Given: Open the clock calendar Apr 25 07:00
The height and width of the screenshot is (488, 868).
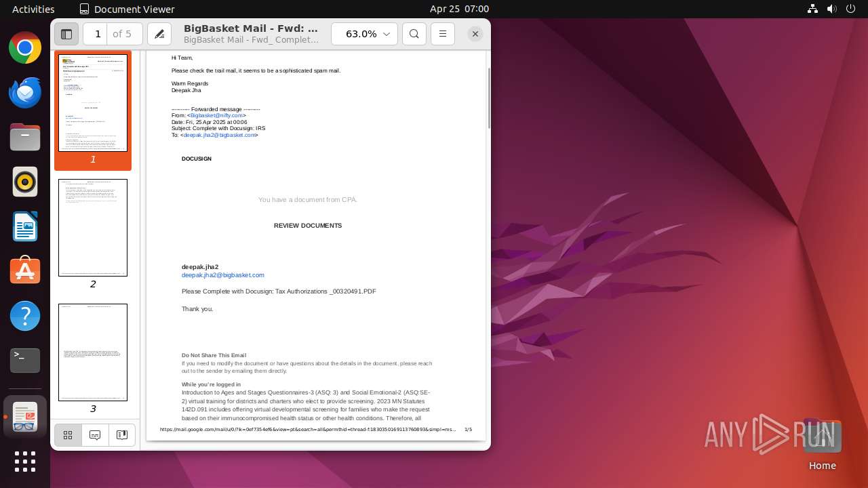Looking at the screenshot, I should 459,9.
